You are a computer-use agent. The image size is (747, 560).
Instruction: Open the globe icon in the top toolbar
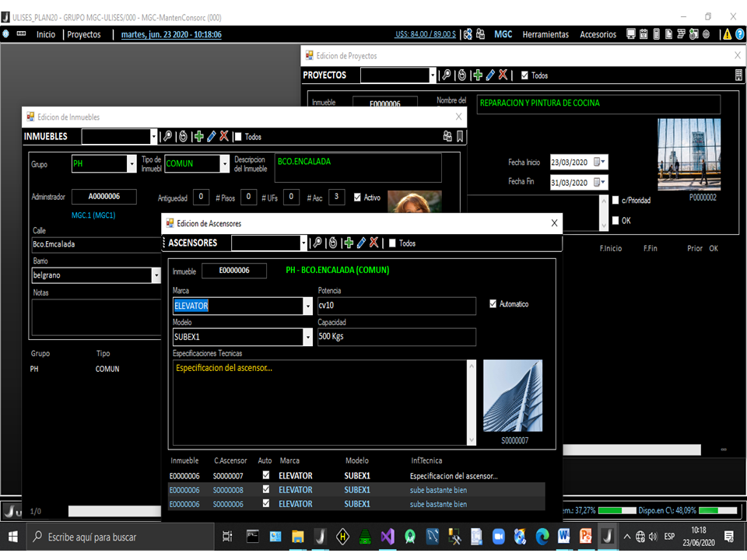[x=706, y=34]
